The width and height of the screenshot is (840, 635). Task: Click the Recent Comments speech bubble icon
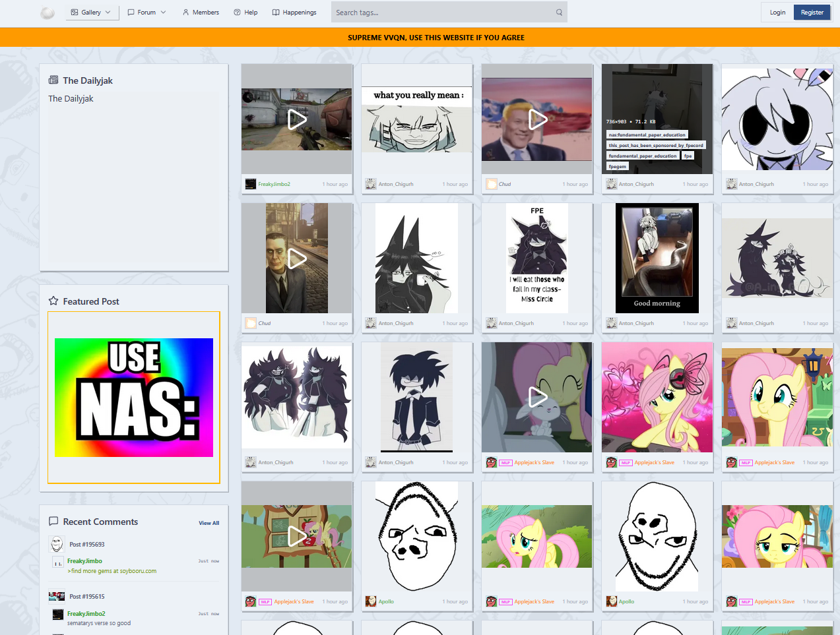tap(53, 522)
